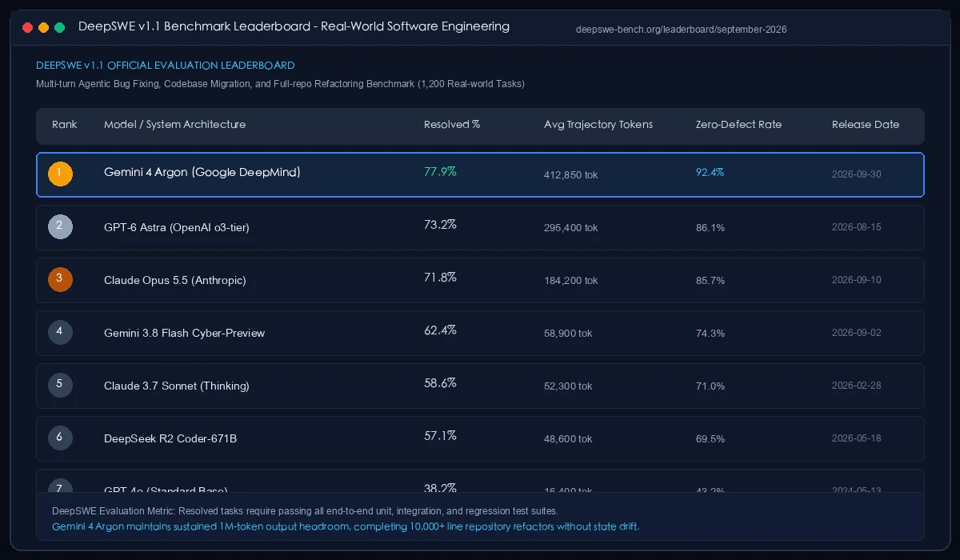Click the 71.8% resolved score

(440, 278)
